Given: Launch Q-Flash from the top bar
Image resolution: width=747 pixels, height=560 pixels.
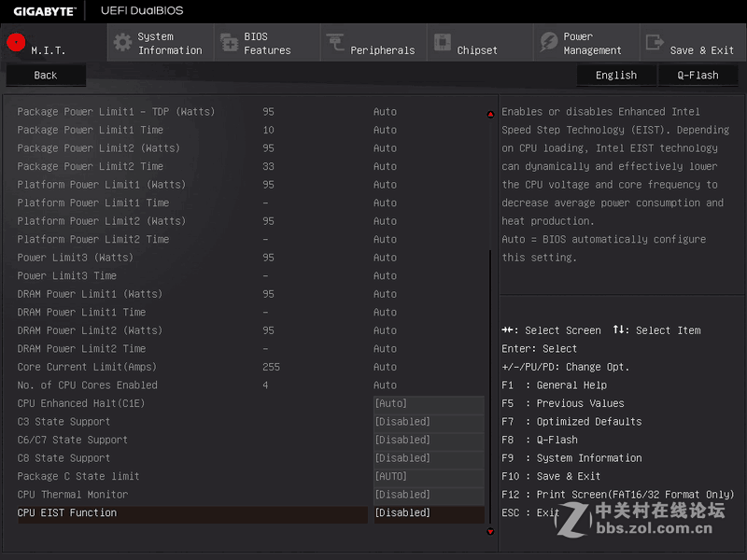Looking at the screenshot, I should pyautogui.click(x=698, y=76).
